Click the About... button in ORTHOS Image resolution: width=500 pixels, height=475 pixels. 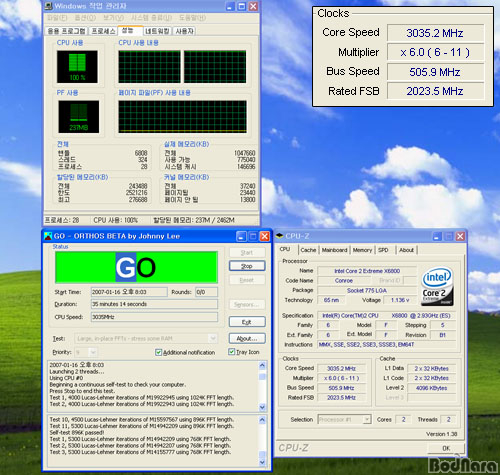pos(247,338)
